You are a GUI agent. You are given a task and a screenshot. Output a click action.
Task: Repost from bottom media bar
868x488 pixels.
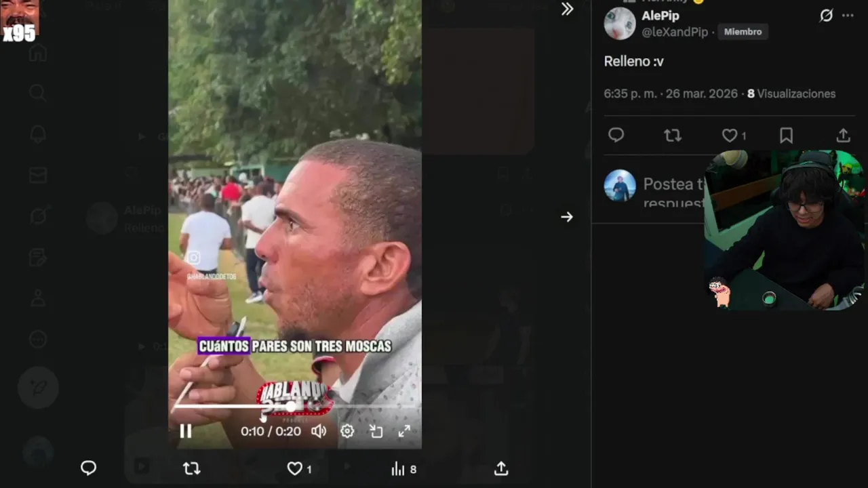[x=192, y=468]
